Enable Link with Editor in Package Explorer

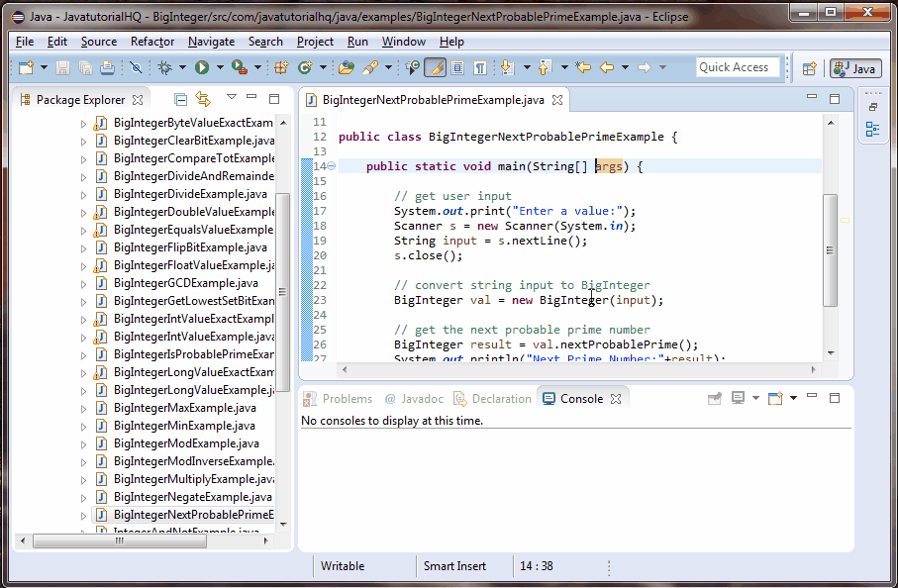click(x=203, y=99)
